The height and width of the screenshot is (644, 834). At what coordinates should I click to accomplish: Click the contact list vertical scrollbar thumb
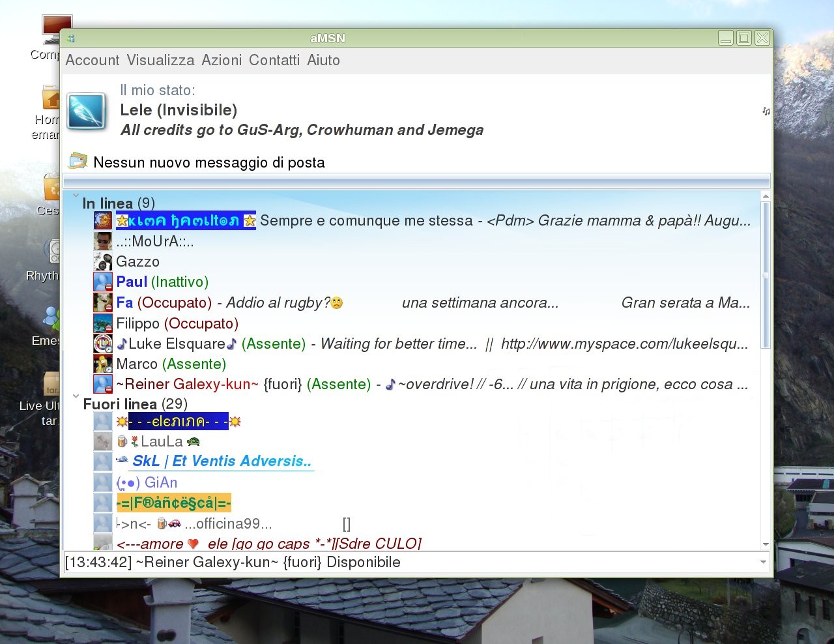click(x=766, y=274)
